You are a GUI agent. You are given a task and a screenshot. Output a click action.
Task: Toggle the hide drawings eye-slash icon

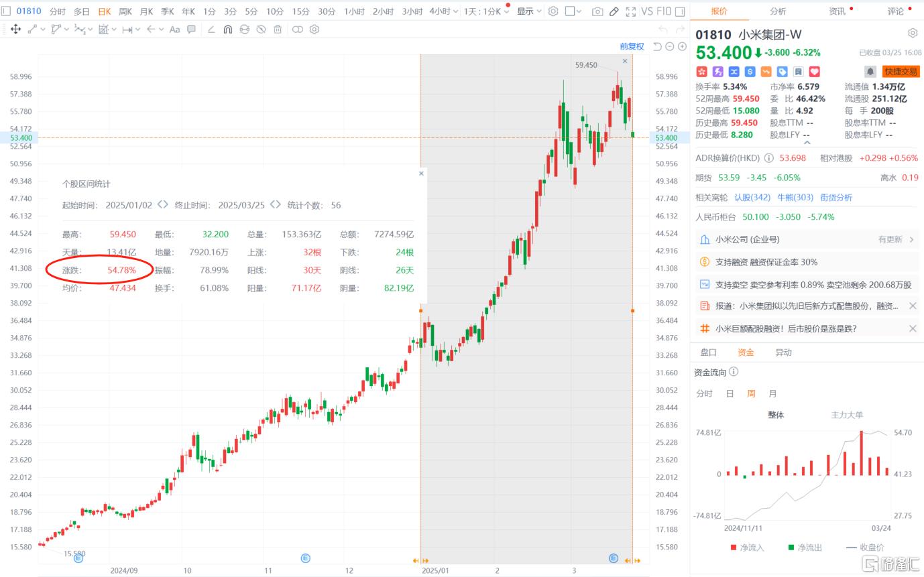pyautogui.click(x=261, y=29)
